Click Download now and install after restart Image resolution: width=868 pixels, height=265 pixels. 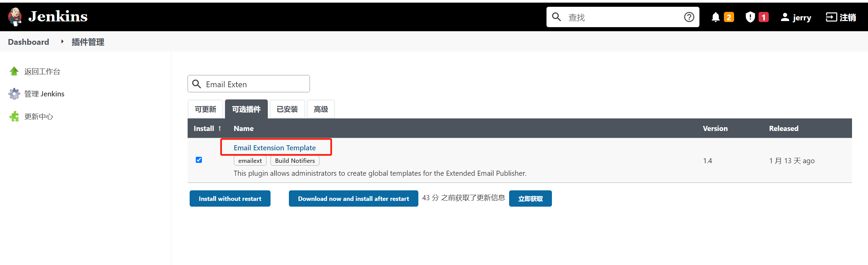pyautogui.click(x=353, y=198)
